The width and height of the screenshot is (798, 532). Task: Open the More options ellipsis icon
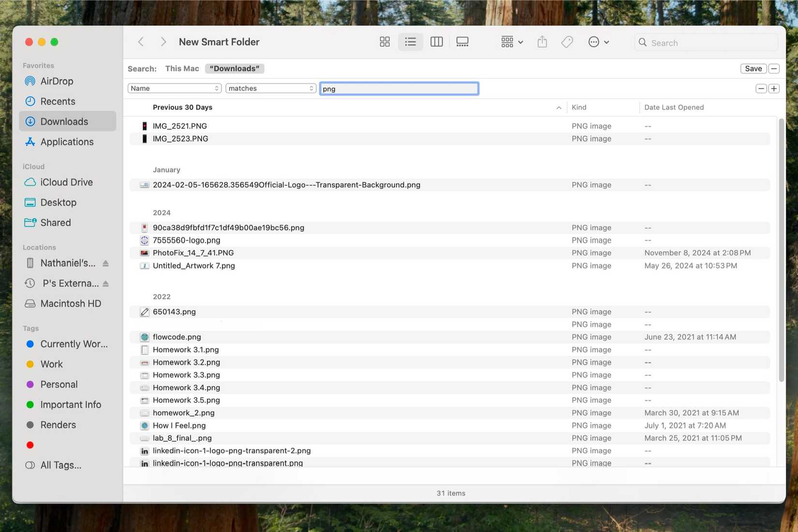tap(593, 42)
